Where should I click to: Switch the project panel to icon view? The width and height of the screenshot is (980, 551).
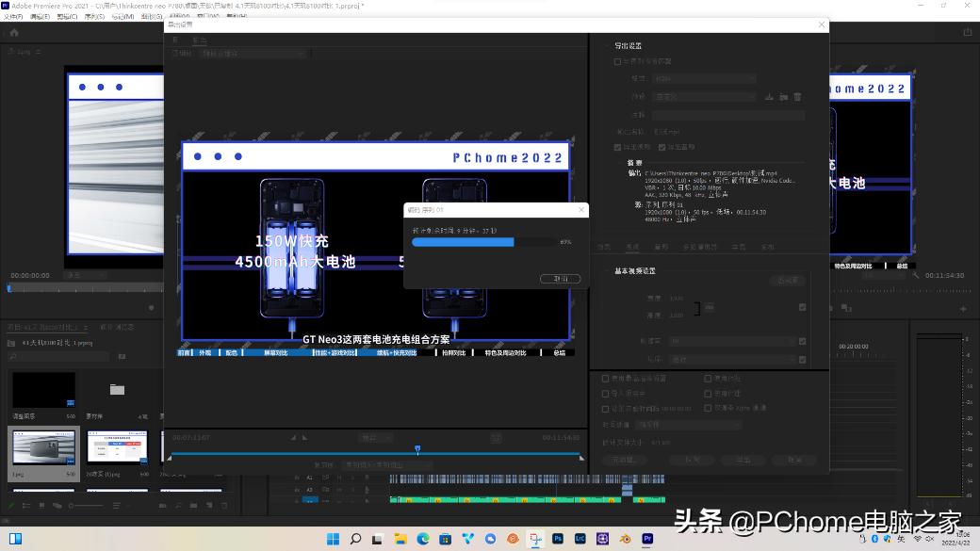[x=41, y=506]
